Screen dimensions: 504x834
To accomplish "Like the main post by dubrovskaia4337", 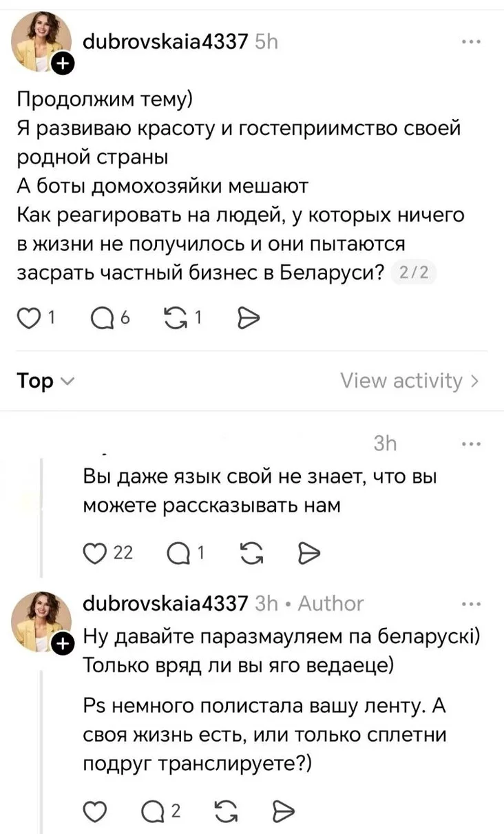I will point(28,317).
